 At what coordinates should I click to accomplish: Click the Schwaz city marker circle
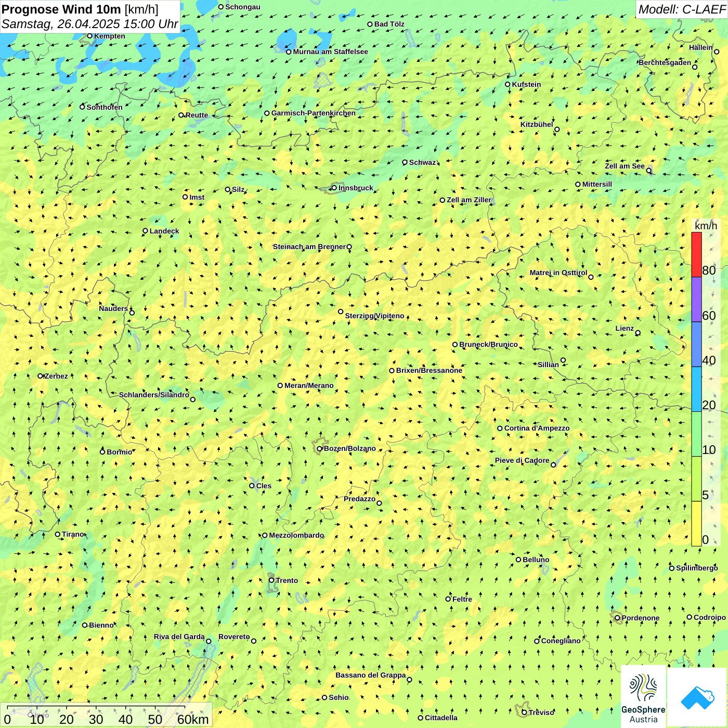click(405, 162)
